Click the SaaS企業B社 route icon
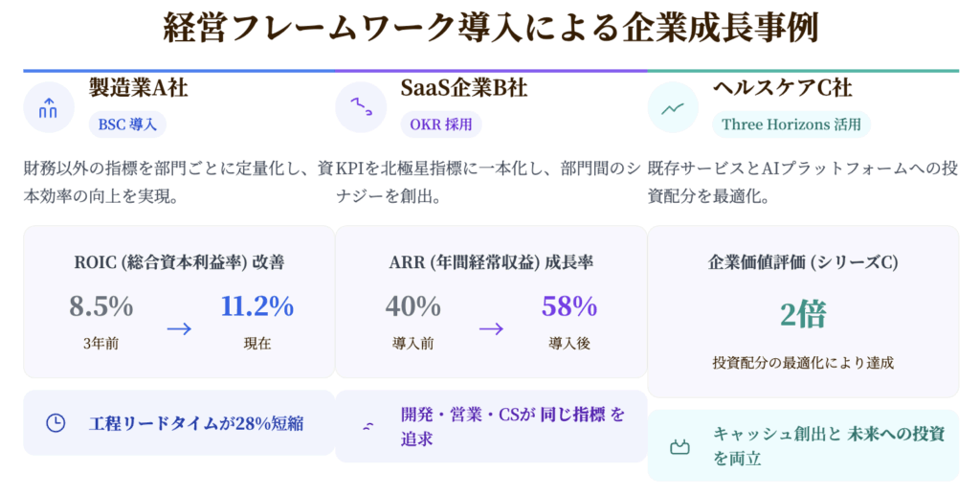Image resolution: width=980 pixels, height=495 pixels. pos(361,107)
